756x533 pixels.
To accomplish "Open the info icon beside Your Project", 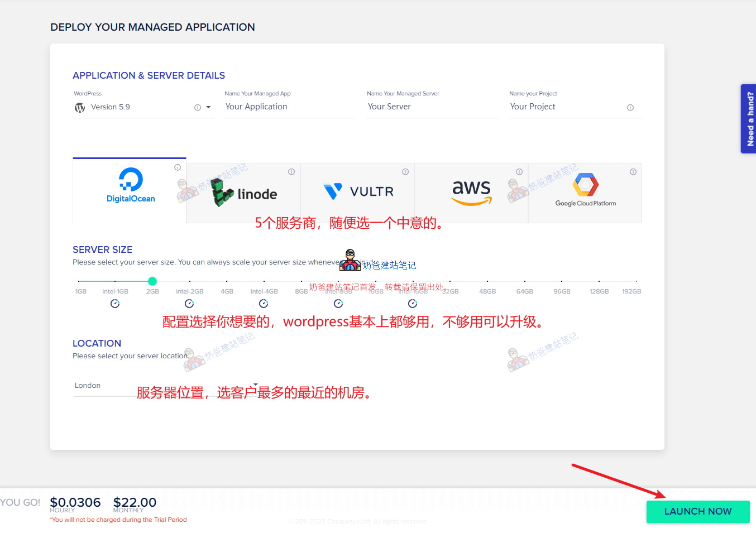I will click(630, 108).
